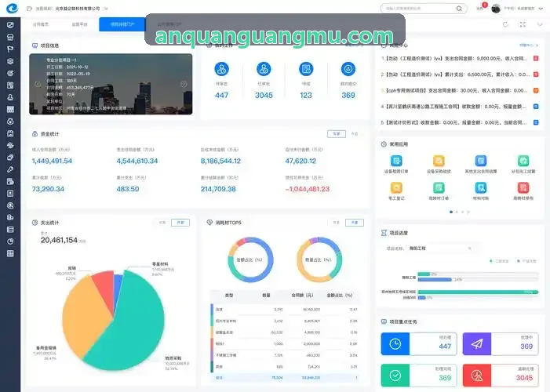Image resolution: width=550 pixels, height=392 pixels.
Task: Sort by the 金额占比（%） column header
Action: pyautogui.click(x=340, y=296)
